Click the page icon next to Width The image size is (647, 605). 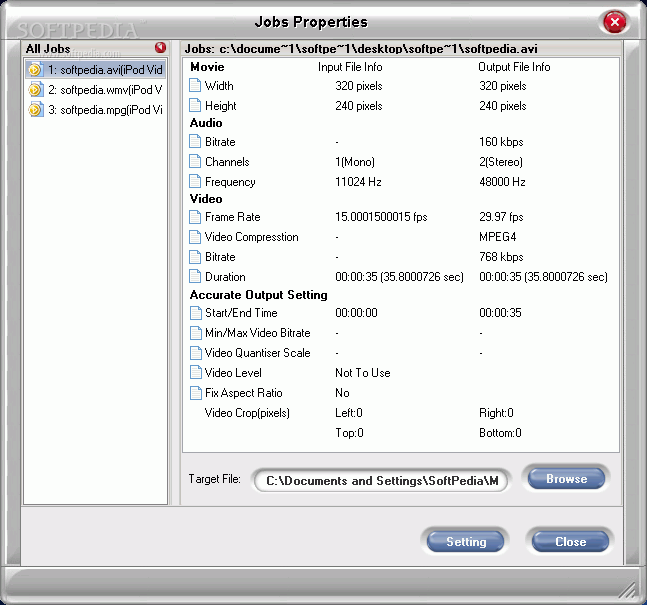195,85
